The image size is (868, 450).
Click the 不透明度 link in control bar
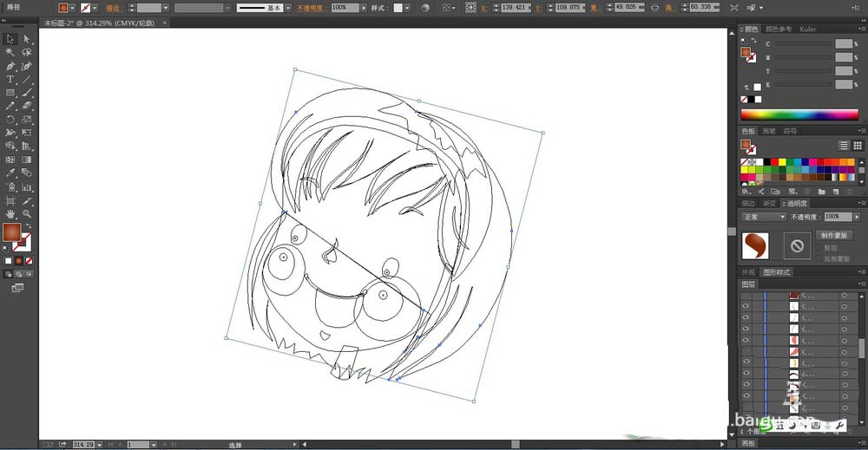point(311,8)
